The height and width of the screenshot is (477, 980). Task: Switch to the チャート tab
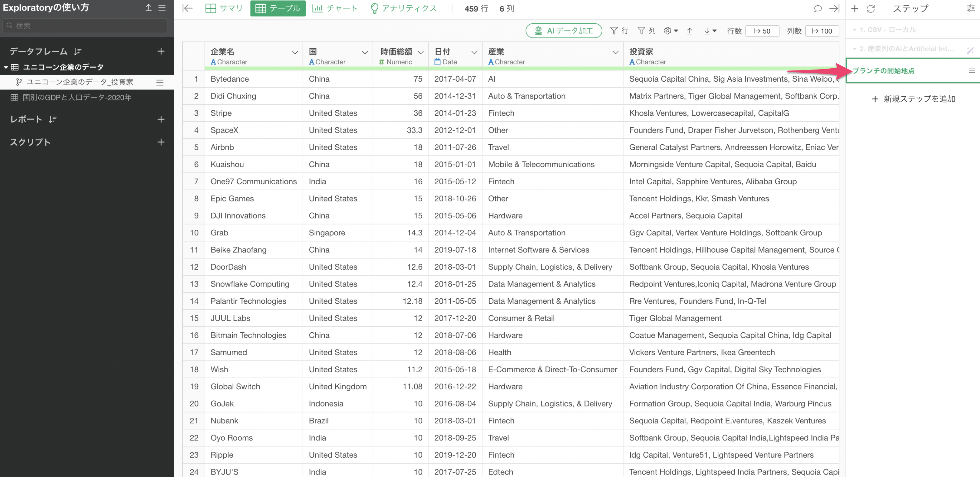[x=335, y=8]
